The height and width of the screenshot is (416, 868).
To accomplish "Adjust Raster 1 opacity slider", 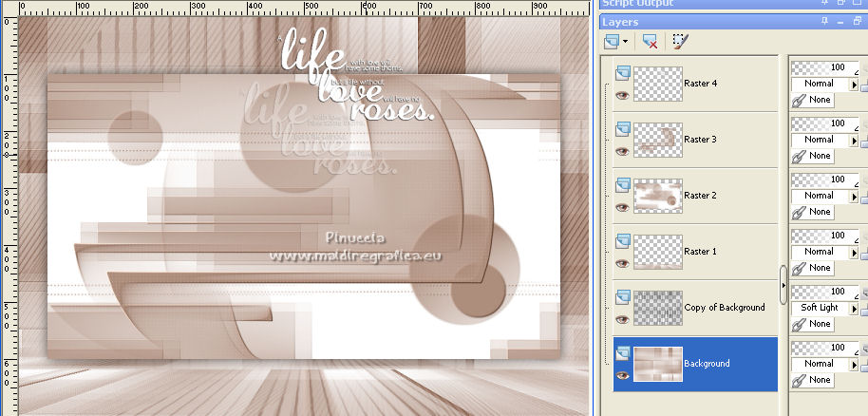I will [825, 236].
